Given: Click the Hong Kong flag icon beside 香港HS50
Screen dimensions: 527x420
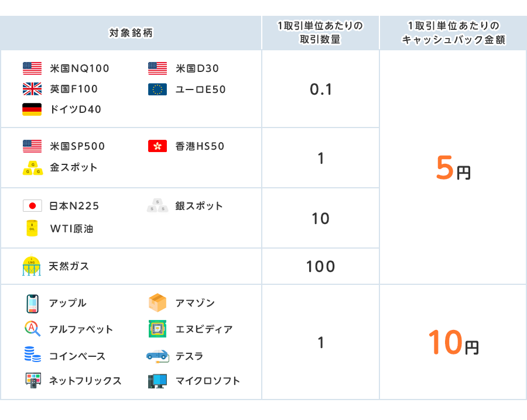Looking at the screenshot, I should pos(156,146).
